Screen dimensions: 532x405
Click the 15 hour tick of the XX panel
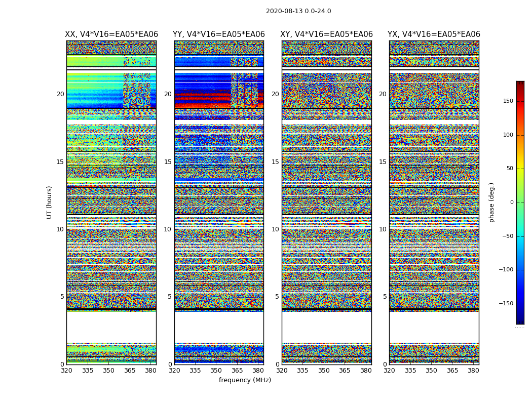60,162
